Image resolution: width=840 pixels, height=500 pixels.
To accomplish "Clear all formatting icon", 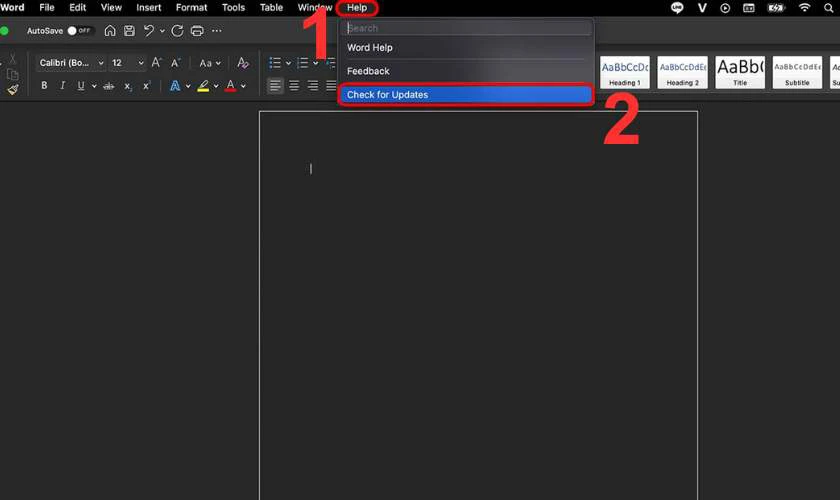I will (243, 63).
